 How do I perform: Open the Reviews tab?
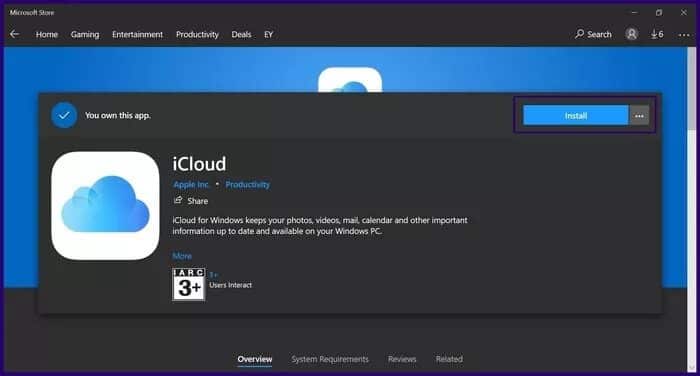click(402, 359)
